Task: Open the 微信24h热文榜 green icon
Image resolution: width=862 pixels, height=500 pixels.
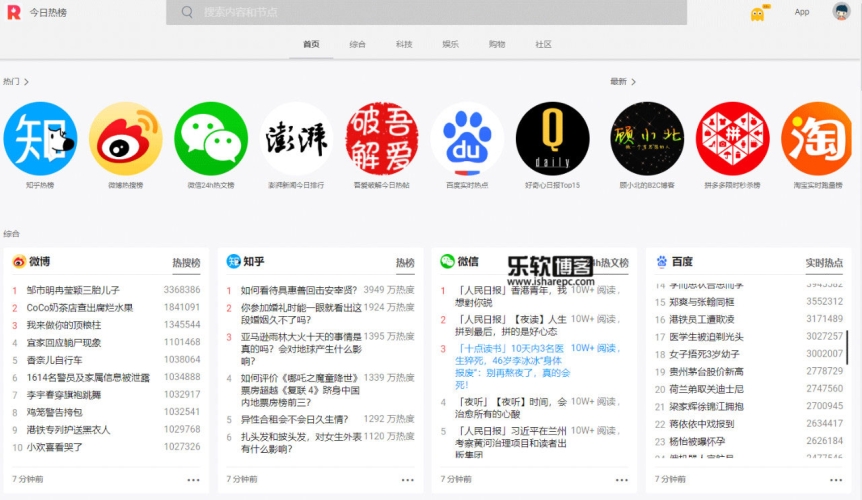Action: pyautogui.click(x=211, y=138)
